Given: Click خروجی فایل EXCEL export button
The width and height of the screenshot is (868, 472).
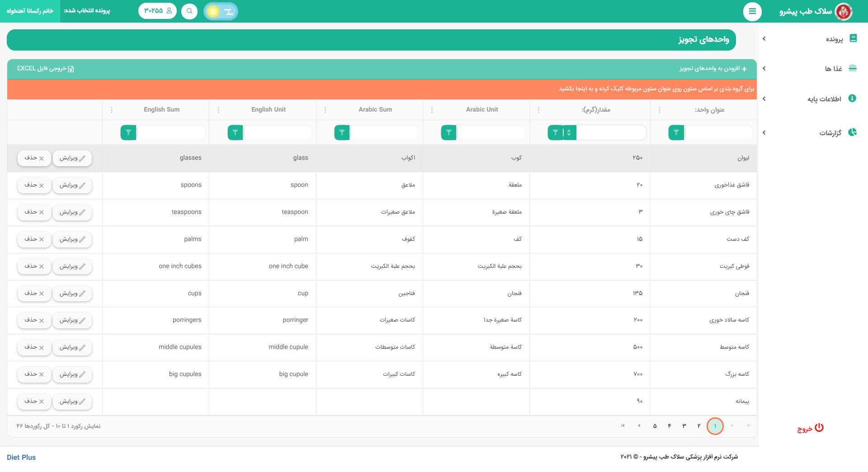Looking at the screenshot, I should click(45, 69).
